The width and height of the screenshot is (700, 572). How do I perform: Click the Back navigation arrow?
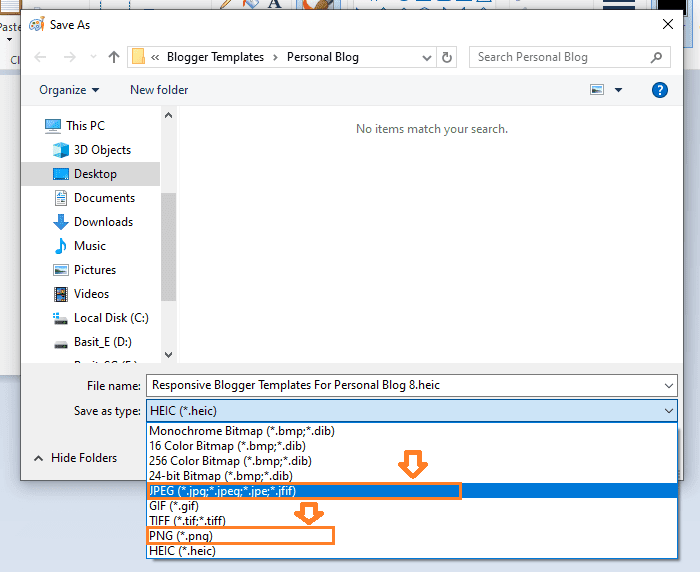tap(40, 57)
